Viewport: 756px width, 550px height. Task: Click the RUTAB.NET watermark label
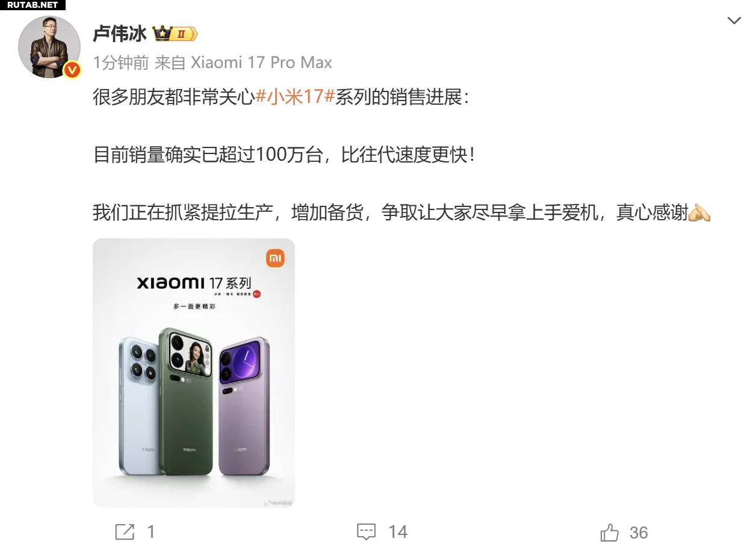(x=33, y=5)
